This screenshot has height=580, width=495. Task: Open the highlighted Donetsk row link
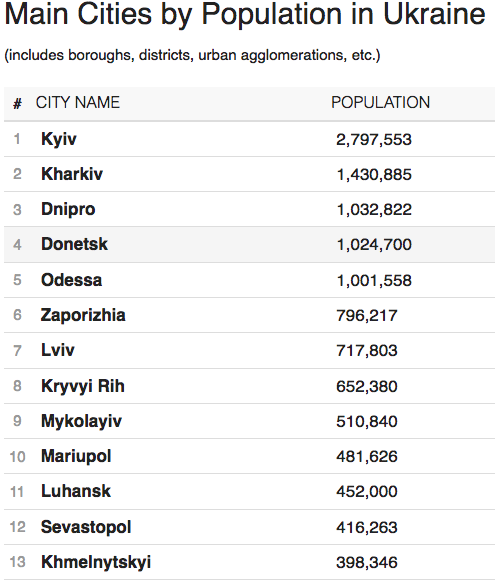tap(74, 244)
